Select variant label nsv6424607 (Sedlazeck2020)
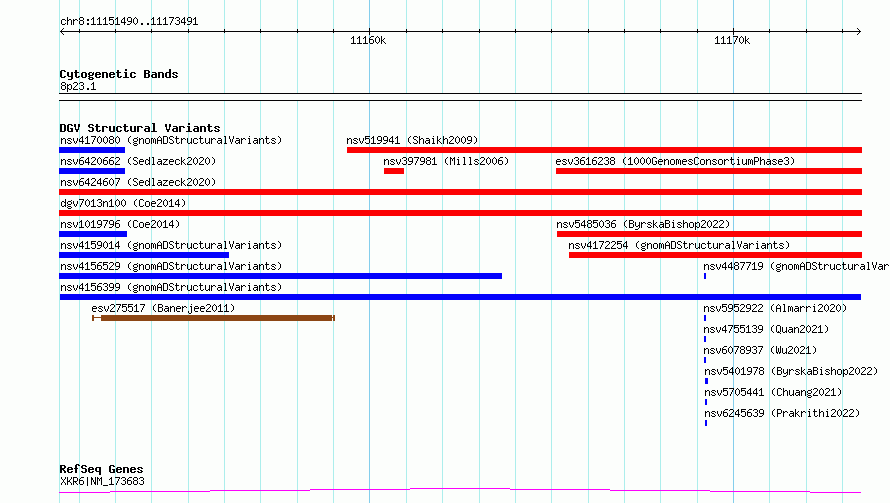This screenshot has height=503, width=890. [138, 182]
